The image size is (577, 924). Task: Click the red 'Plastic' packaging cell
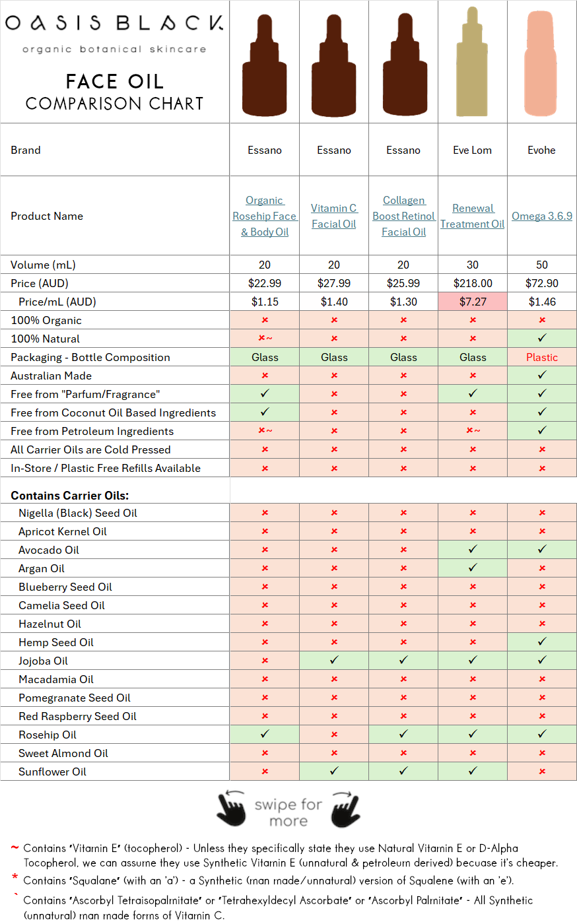542,357
